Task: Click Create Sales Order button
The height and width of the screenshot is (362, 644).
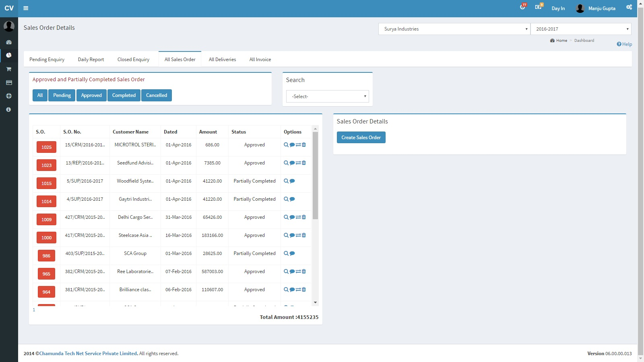Action: point(361,138)
